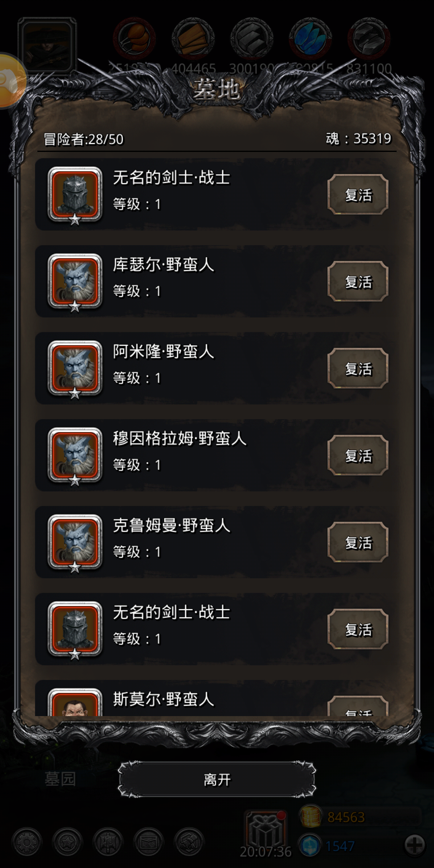
Task: Select 库瑟尔's blue barbarian portrait
Action: point(75,282)
